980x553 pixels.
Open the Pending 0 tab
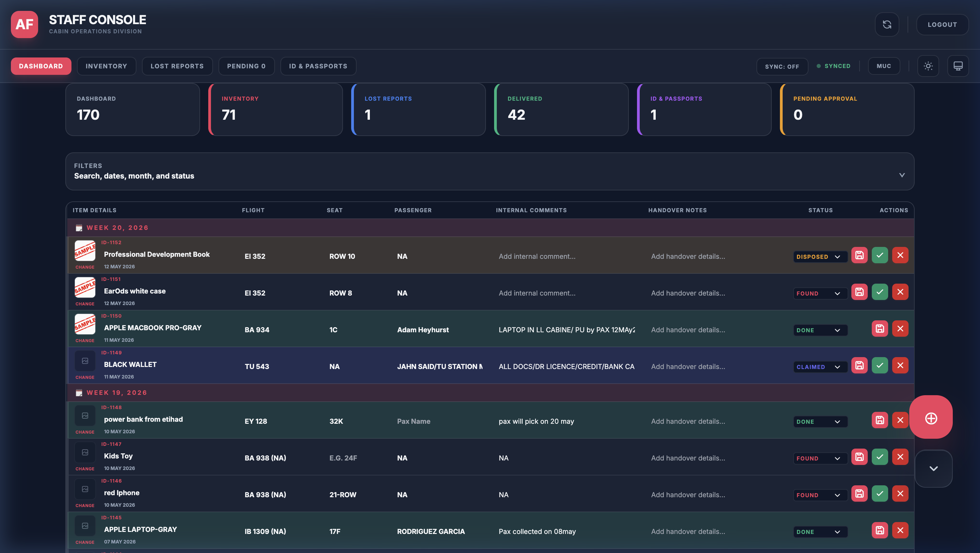click(246, 66)
